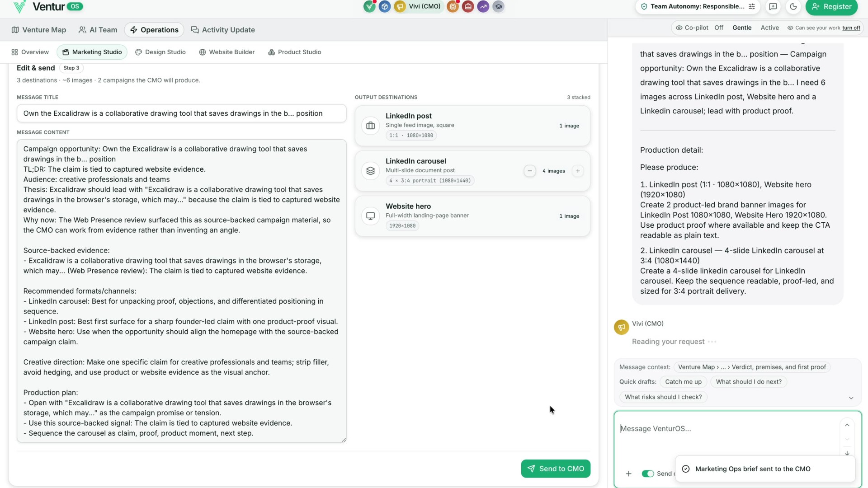
Task: Click the VenturOS logo icon
Action: 19,6
